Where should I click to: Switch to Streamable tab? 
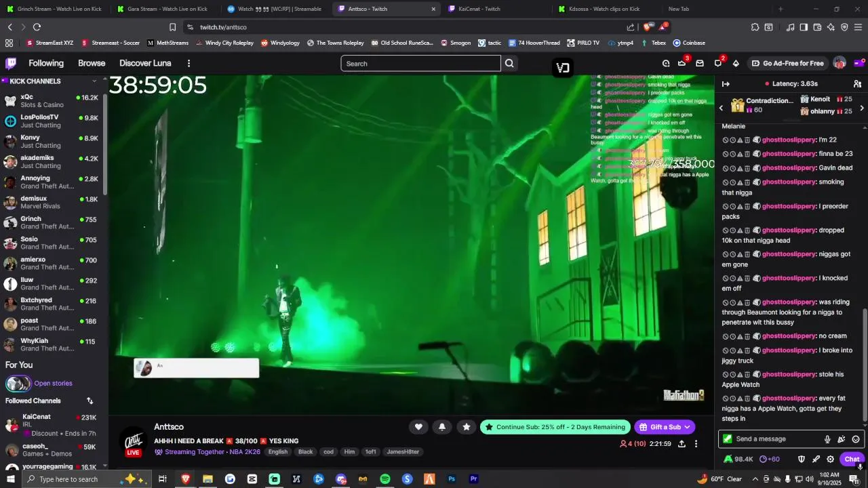pyautogui.click(x=276, y=9)
